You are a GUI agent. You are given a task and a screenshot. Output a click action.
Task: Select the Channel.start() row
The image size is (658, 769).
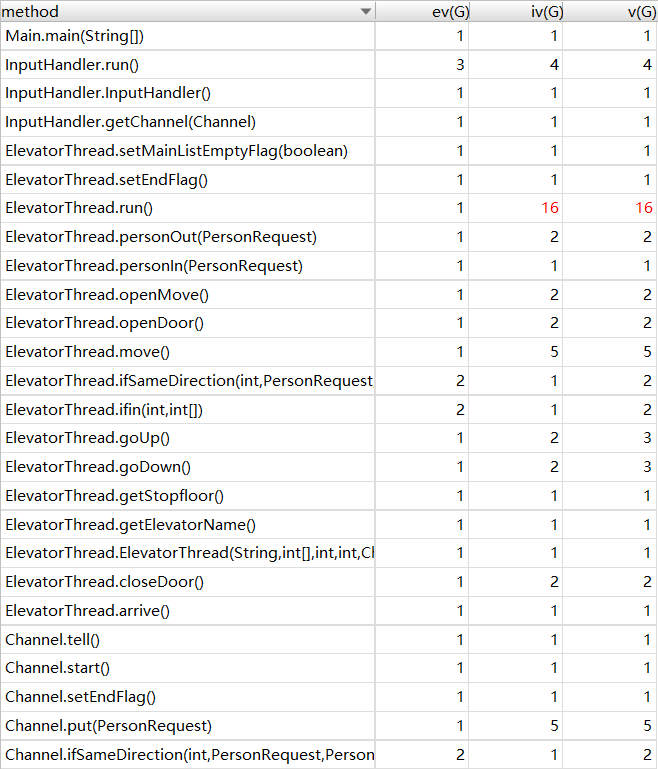(329, 668)
